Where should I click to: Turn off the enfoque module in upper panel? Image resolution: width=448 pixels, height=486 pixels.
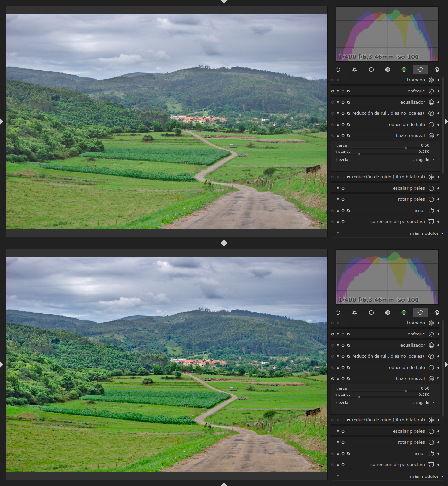coord(333,91)
